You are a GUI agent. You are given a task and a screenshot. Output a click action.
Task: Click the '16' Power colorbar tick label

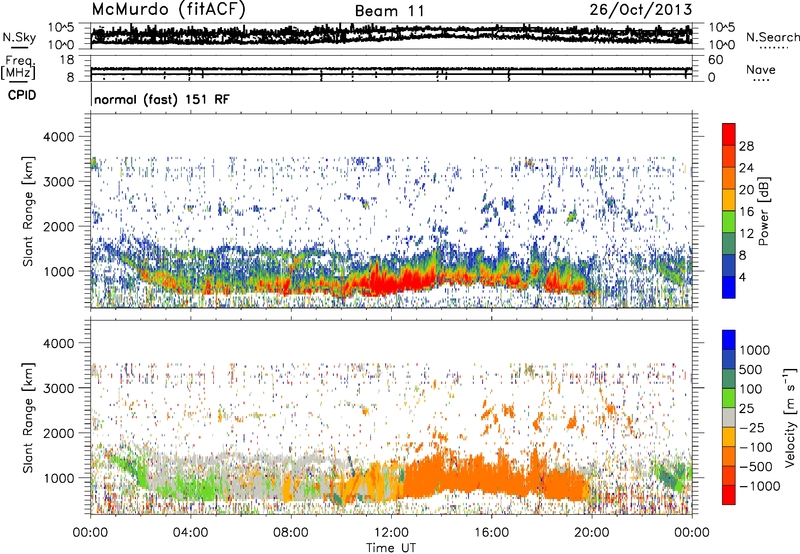(746, 212)
